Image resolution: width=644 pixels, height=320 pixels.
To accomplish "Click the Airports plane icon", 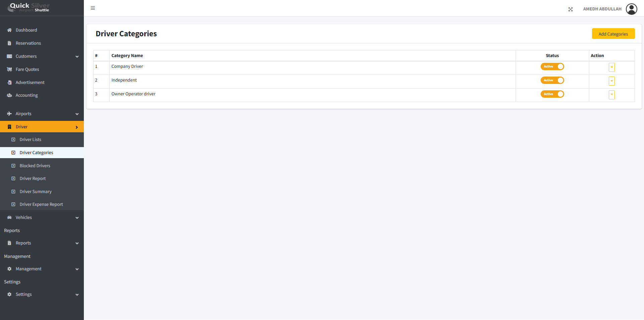I will (x=9, y=114).
